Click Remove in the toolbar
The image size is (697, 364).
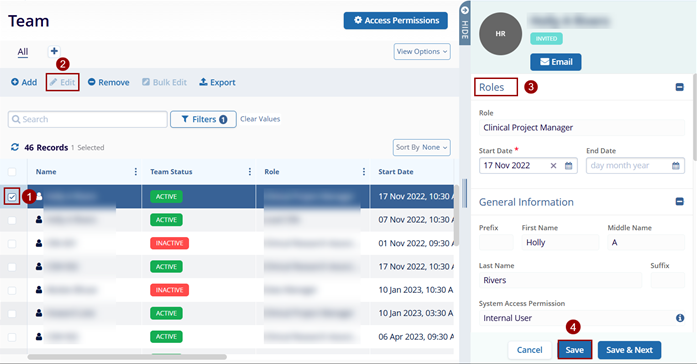108,82
